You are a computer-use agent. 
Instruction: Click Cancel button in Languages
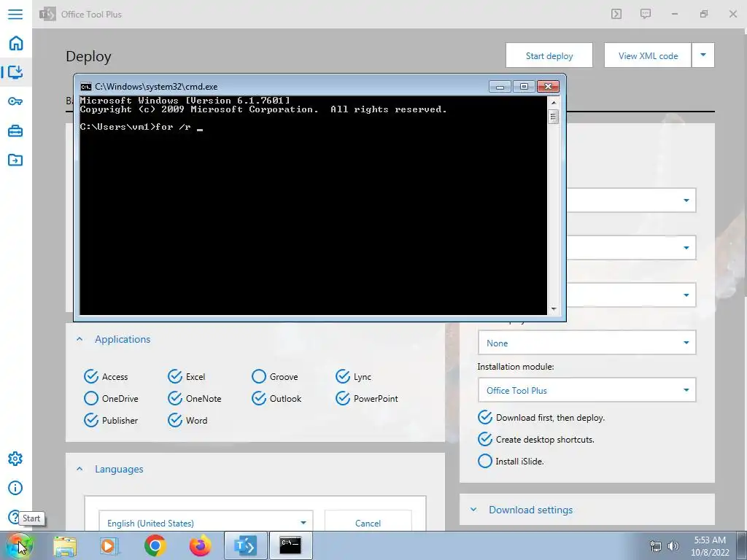[x=368, y=523]
